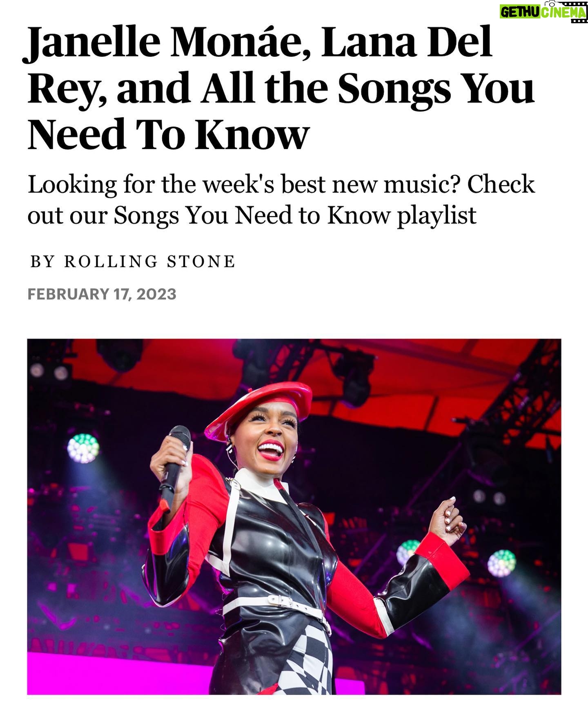588x715 pixels.
Task: Click the February 17, 2023 publish date
Action: pyautogui.click(x=102, y=294)
